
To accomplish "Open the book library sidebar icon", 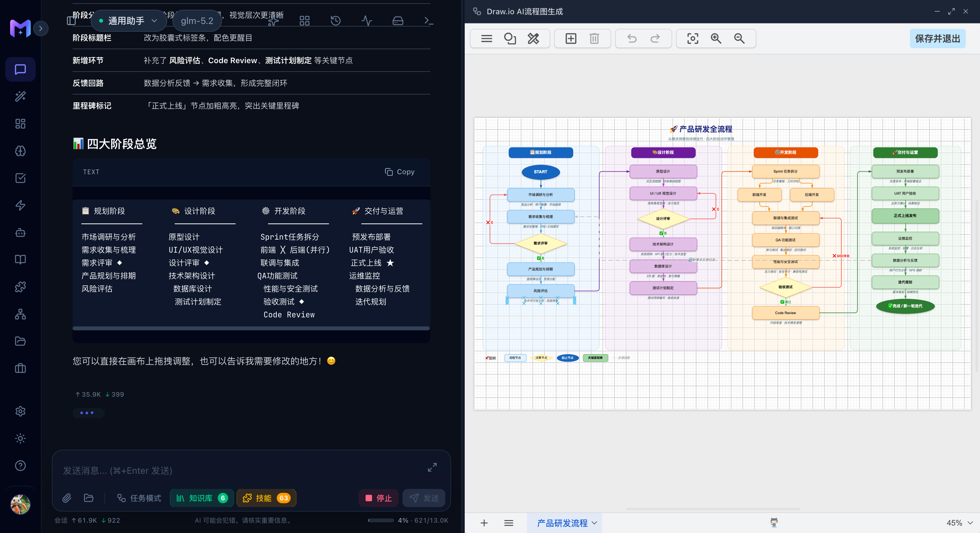I will 20,260.
